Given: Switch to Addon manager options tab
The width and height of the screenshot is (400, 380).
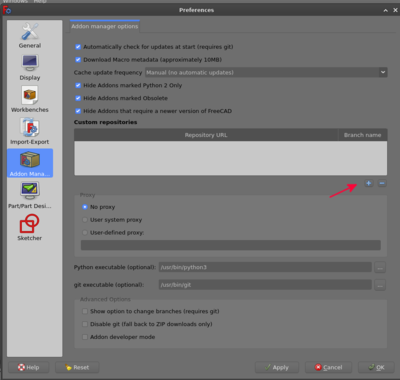Looking at the screenshot, I should (105, 26).
